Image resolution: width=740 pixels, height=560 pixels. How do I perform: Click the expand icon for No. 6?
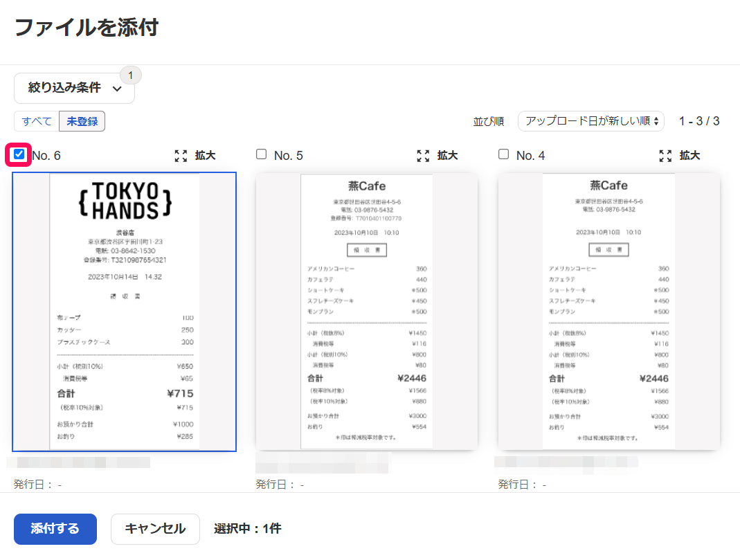(181, 156)
